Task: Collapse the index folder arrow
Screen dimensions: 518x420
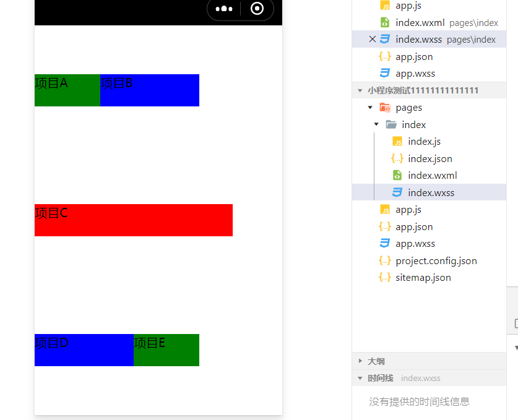Action: pyautogui.click(x=376, y=124)
